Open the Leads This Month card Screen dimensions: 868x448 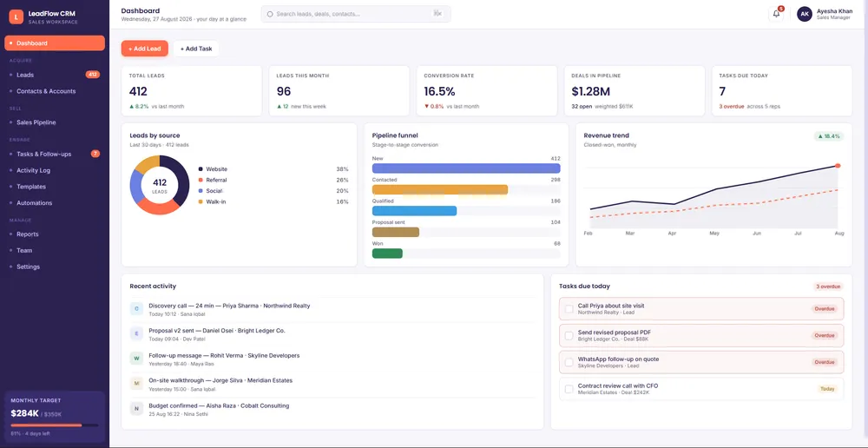tap(339, 91)
